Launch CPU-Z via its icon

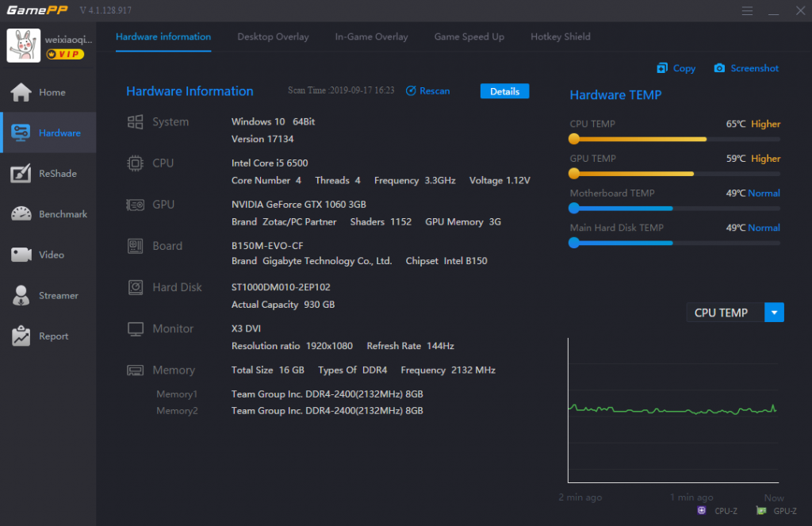click(701, 510)
